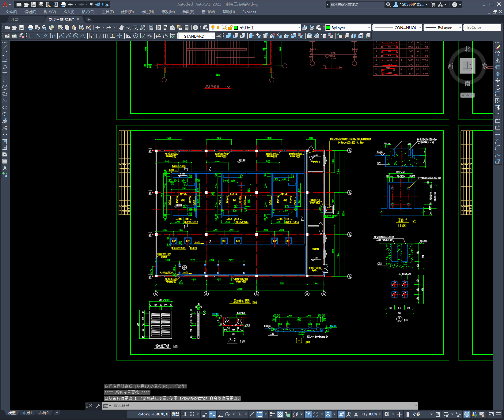Toggle the drawing grid display
The height and width of the screenshot is (420, 504).
pyautogui.click(x=184, y=414)
